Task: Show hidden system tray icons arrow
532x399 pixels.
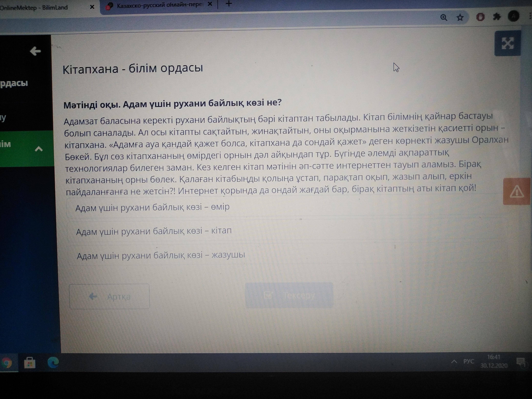Action: pyautogui.click(x=454, y=362)
